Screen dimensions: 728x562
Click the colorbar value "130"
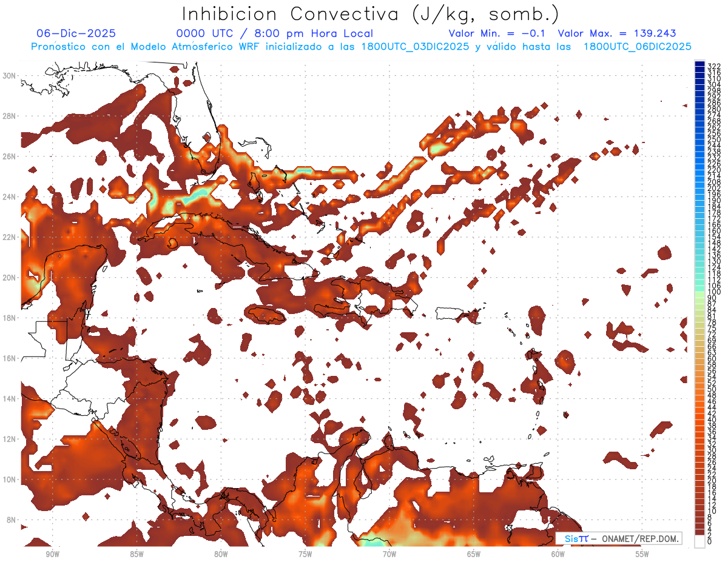tap(713, 261)
